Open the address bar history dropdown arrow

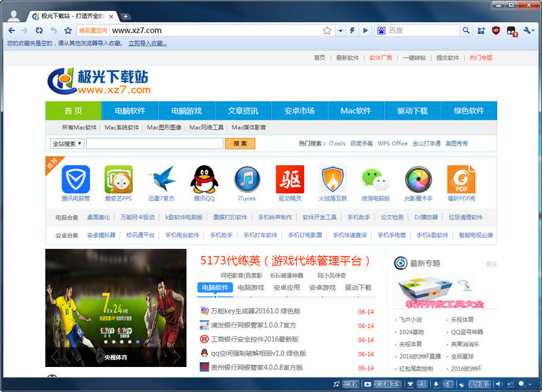[x=341, y=30]
